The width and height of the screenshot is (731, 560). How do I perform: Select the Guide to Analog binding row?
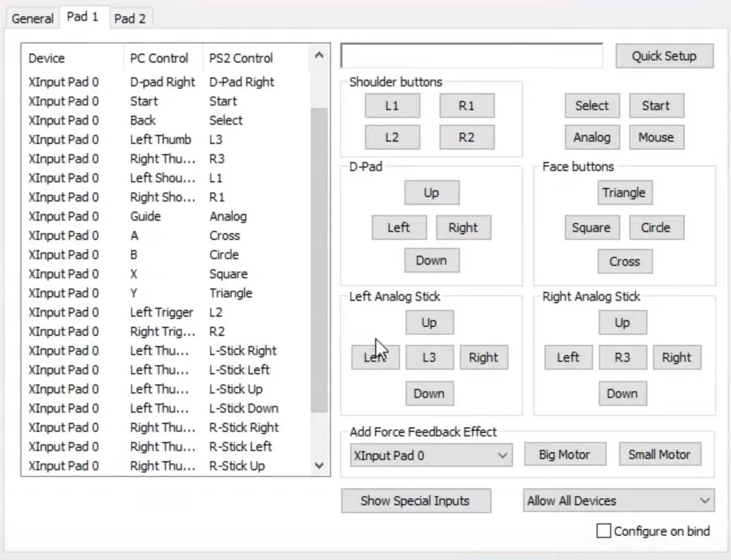[166, 216]
